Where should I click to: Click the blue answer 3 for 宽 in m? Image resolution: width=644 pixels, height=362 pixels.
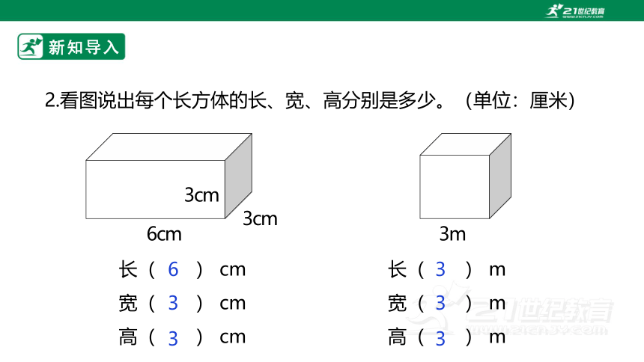(440, 304)
